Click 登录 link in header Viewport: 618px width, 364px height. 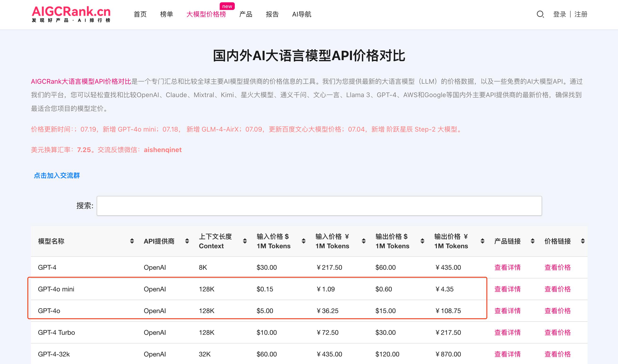point(559,14)
